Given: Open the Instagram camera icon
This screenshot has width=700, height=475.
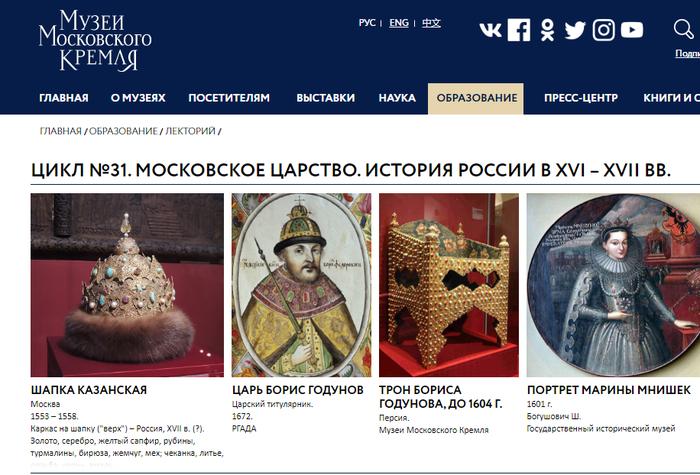Looking at the screenshot, I should (x=604, y=30).
